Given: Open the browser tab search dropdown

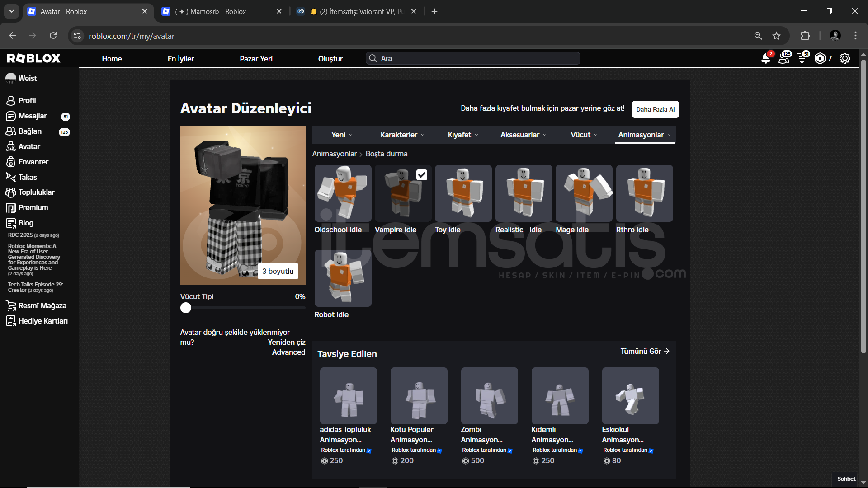Looking at the screenshot, I should [12, 11].
